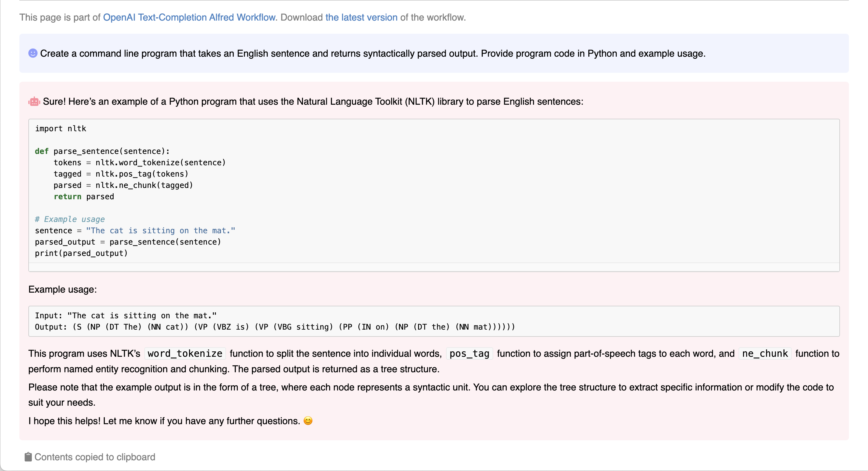Click the "# Example usage" code comment
The image size is (868, 471).
pyautogui.click(x=70, y=219)
